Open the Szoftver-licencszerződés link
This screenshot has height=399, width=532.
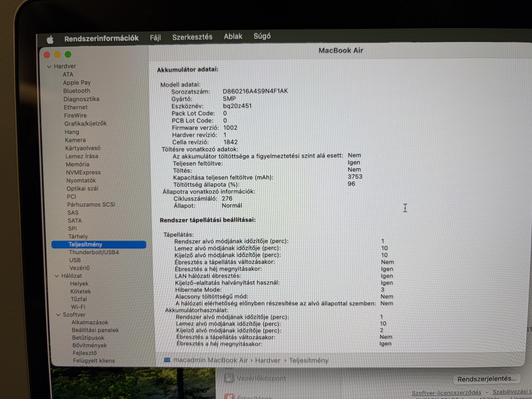coord(446,393)
